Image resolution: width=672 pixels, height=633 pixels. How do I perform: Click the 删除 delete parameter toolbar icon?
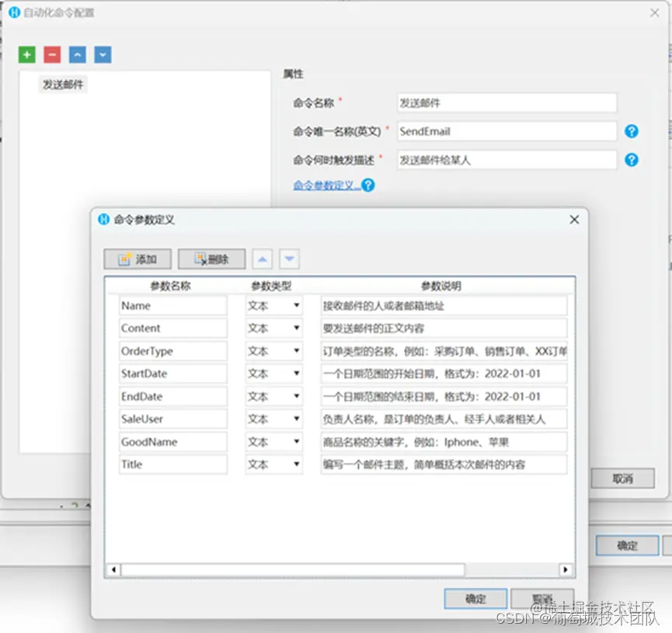click(211, 259)
